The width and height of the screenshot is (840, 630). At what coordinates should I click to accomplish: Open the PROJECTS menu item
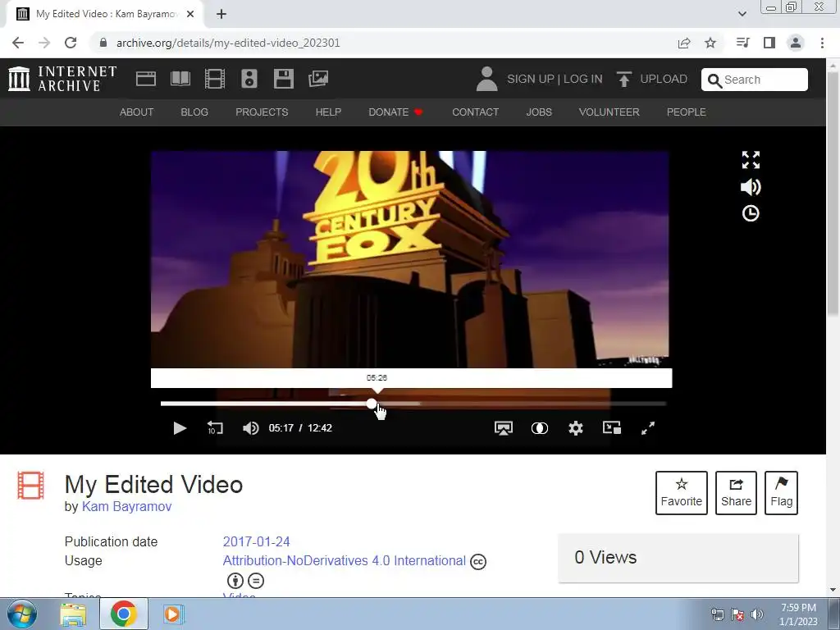[262, 112]
